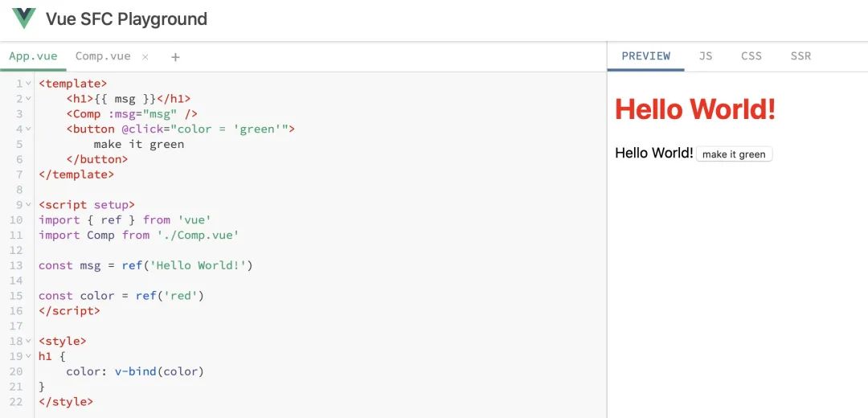Image resolution: width=868 pixels, height=418 pixels.
Task: Click the color: v-bind(color) line
Action: pos(135,371)
